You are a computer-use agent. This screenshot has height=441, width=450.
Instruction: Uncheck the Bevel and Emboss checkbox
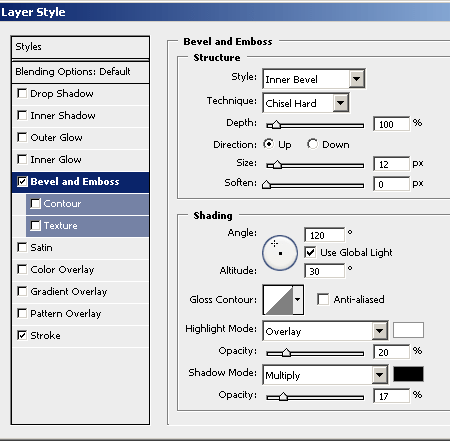tap(22, 181)
